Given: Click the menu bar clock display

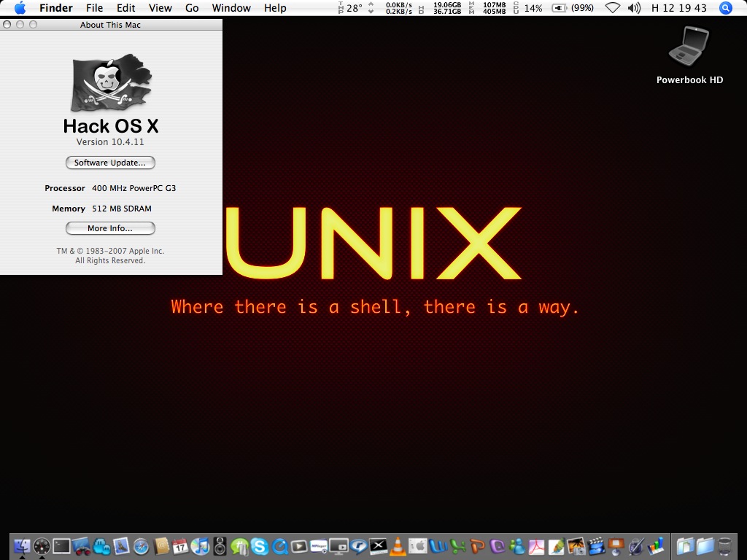Looking at the screenshot, I should coord(679,8).
